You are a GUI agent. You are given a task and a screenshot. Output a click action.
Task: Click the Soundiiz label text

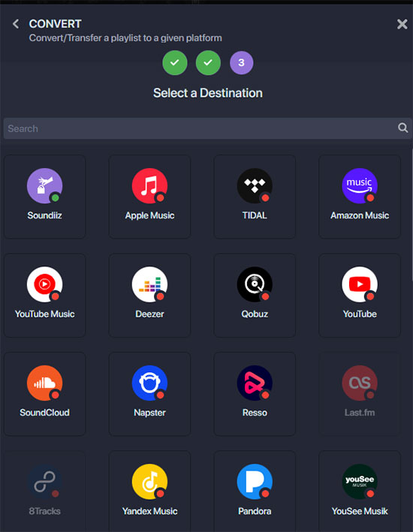click(x=44, y=215)
